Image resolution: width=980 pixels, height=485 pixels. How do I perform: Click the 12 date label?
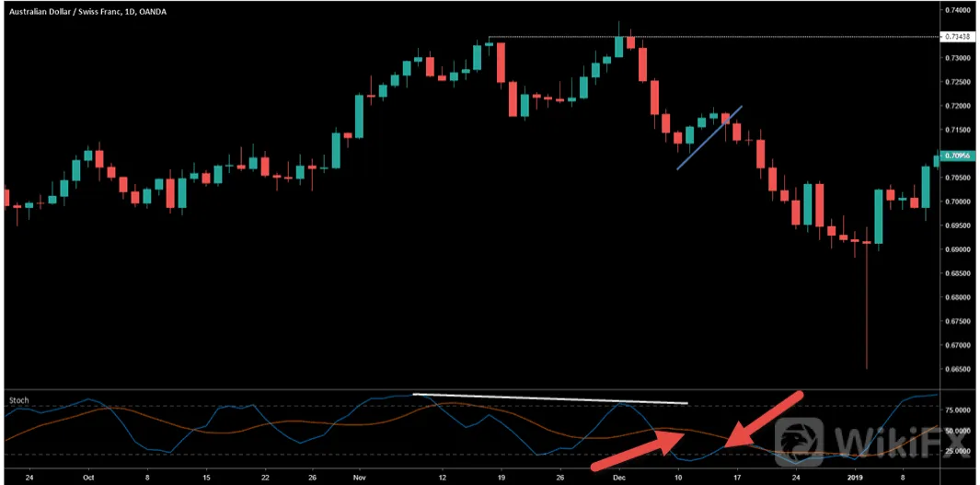pos(442,476)
